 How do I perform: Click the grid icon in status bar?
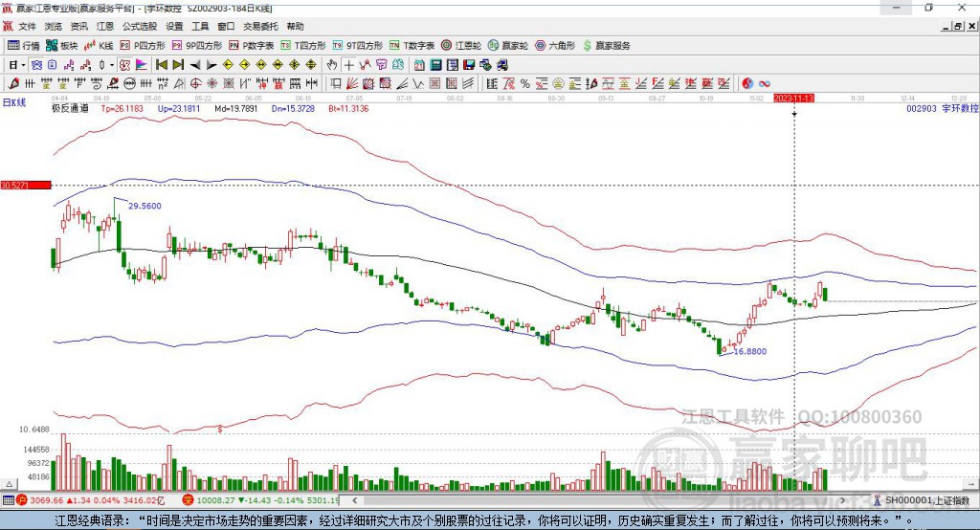pyautogui.click(x=8, y=500)
